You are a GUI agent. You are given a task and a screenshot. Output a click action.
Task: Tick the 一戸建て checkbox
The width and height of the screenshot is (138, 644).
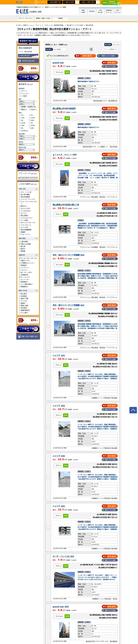coord(20,96)
